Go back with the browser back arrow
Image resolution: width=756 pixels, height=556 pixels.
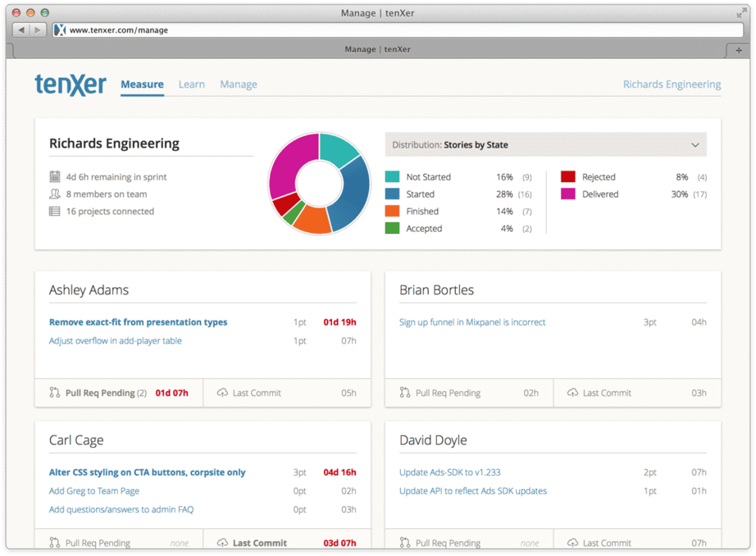21,30
